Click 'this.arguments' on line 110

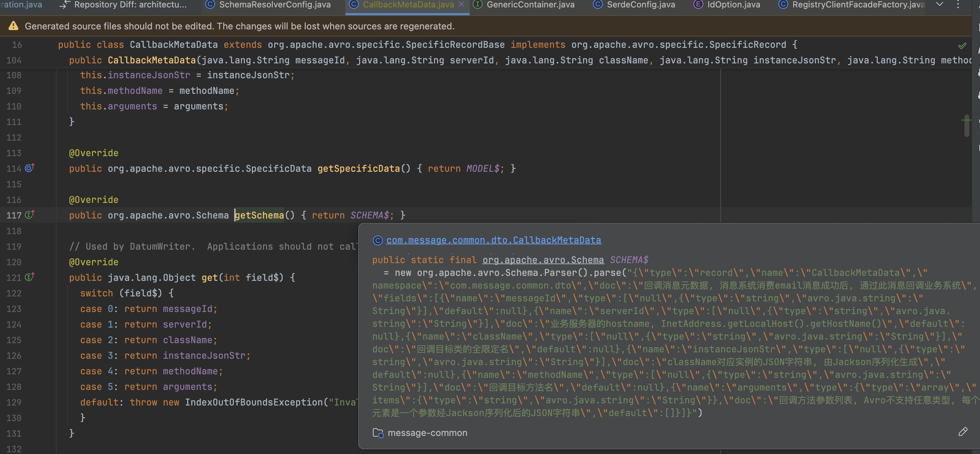coord(118,106)
